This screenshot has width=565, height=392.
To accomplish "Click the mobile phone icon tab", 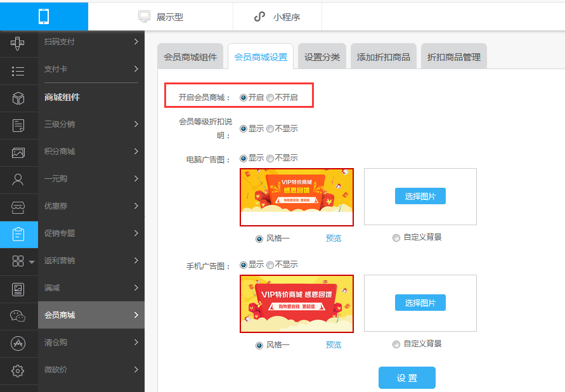I will point(44,16).
